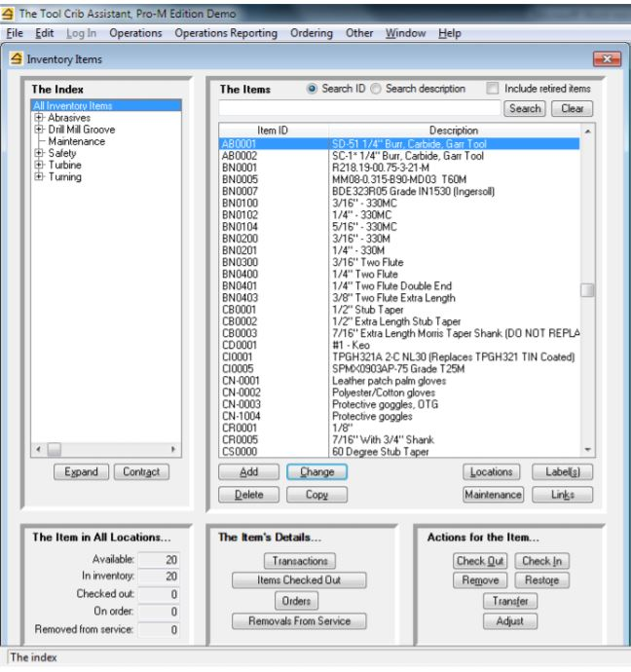Screen dimensions: 631x672
Task: Show Removals From Service
Action: pyautogui.click(x=299, y=621)
